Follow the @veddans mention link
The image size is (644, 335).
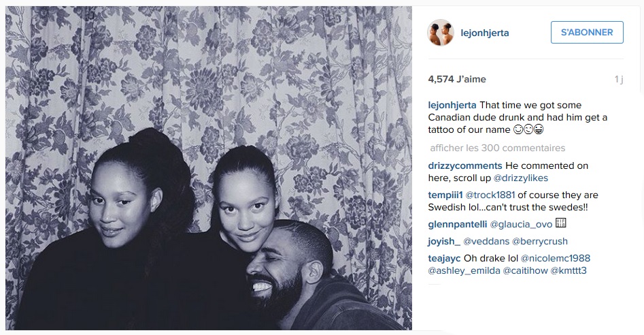(486, 241)
